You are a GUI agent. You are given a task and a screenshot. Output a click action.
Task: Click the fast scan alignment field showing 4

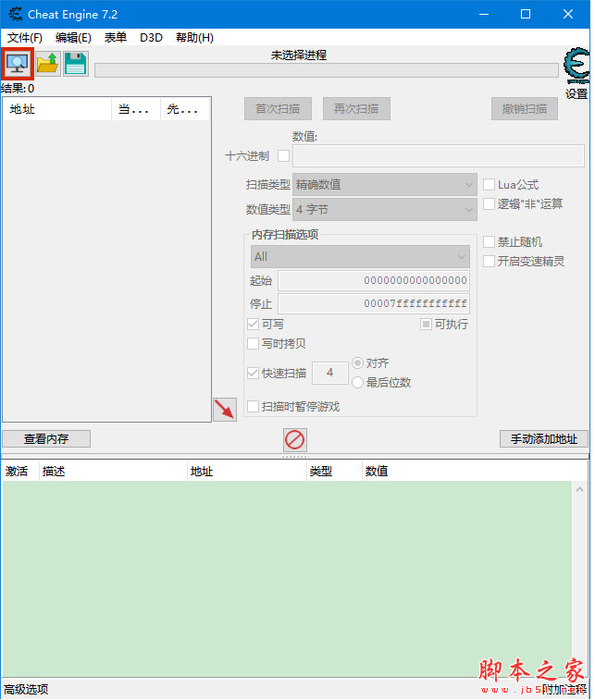[330, 373]
